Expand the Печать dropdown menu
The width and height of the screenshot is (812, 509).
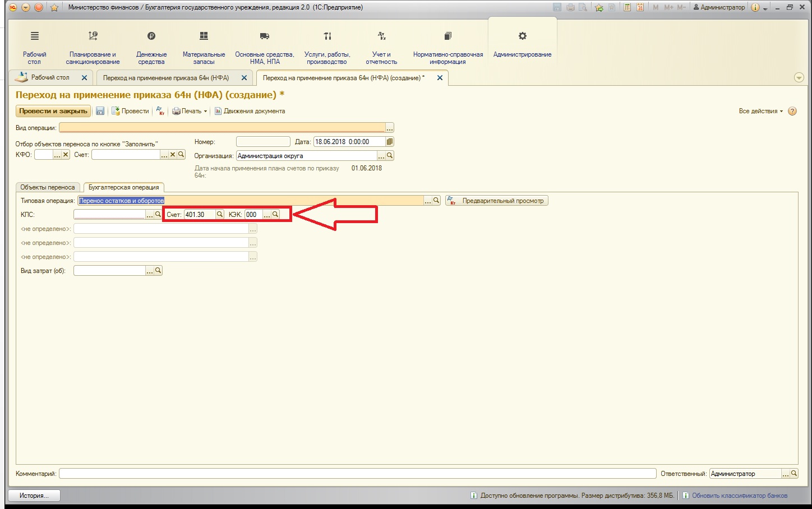coord(190,111)
